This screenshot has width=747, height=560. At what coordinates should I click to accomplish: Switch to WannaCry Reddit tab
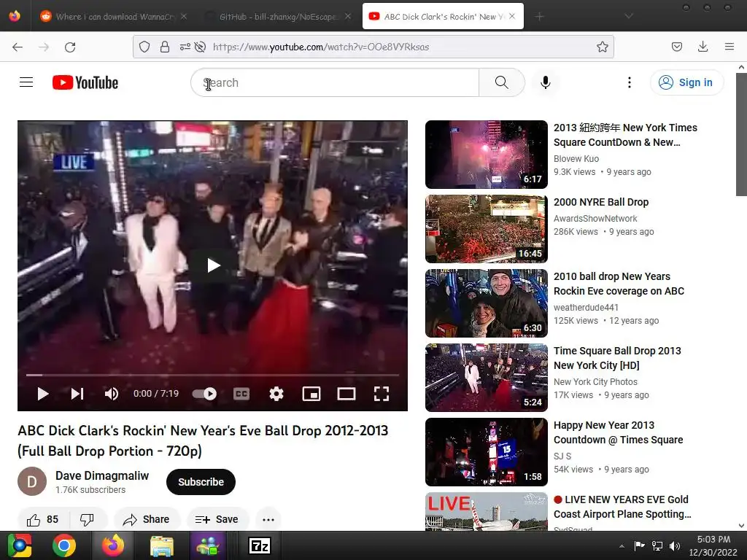point(115,17)
